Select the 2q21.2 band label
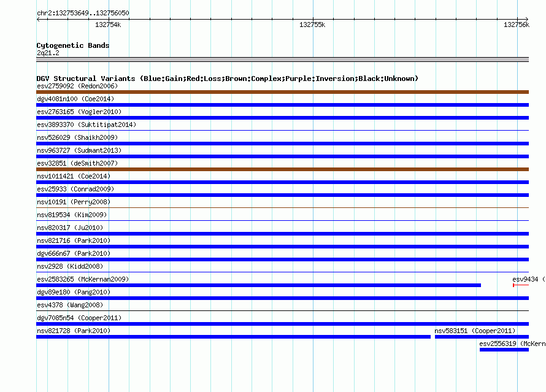 48,53
